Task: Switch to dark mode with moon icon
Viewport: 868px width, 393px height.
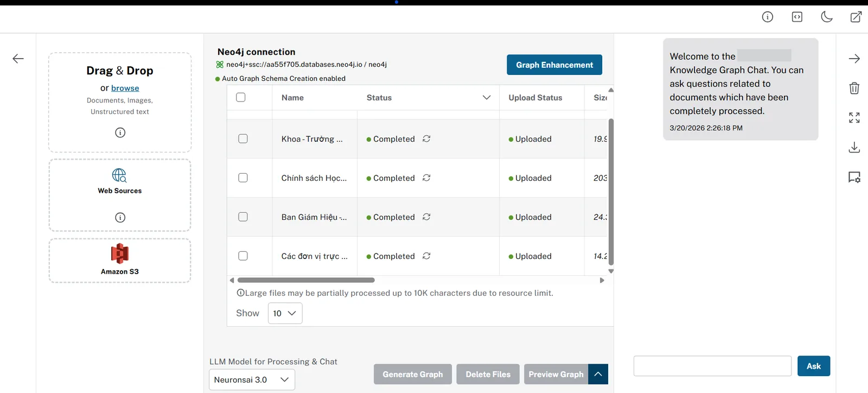Action: 827,17
